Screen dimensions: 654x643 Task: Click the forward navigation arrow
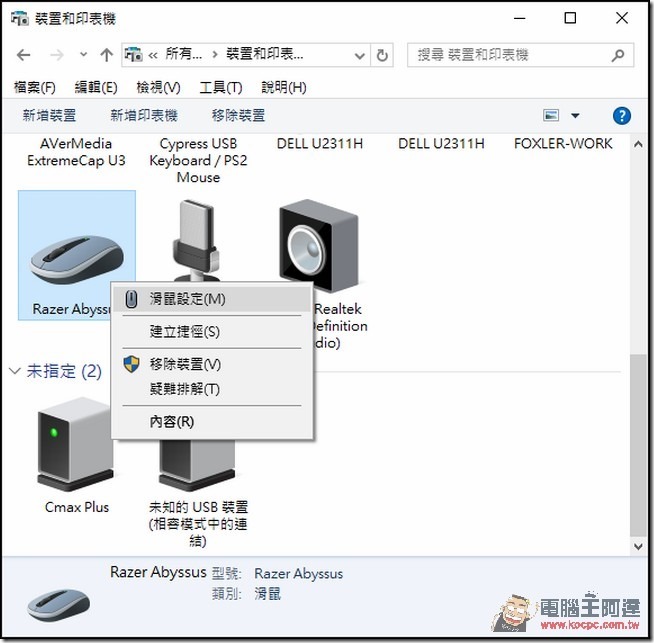(57, 55)
